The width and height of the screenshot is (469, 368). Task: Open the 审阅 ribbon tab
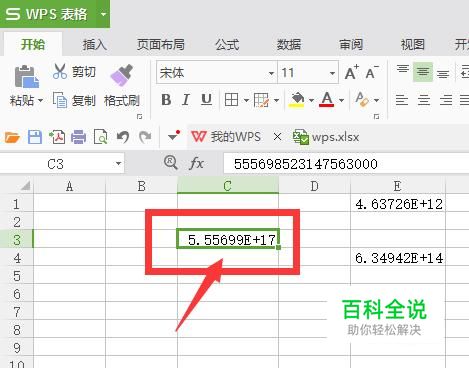[351, 44]
